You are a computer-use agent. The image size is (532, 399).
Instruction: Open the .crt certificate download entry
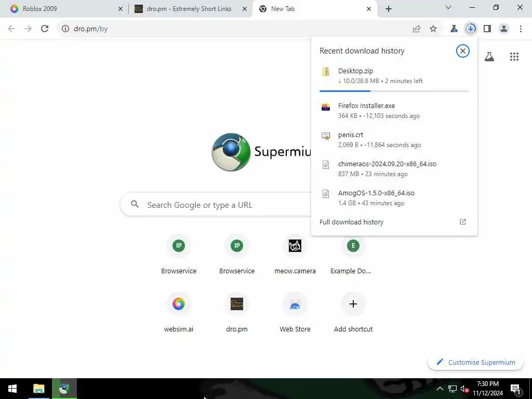click(x=394, y=140)
